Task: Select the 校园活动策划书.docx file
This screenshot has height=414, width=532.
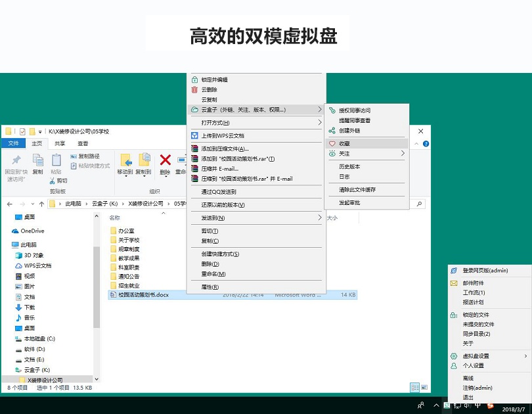Action: tap(233, 295)
